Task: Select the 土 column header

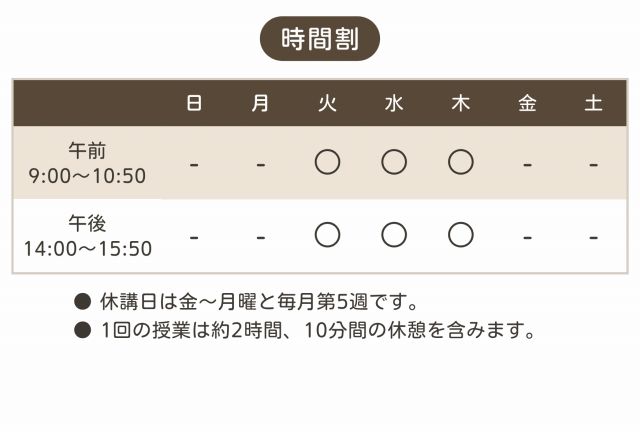Action: tap(593, 103)
